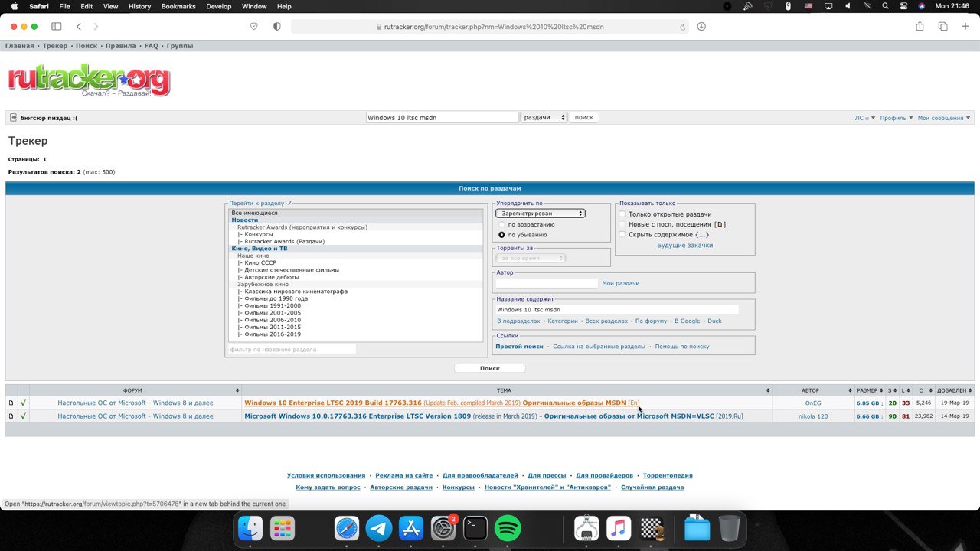Open the 'Мои сообщения' dropdown menu

click(x=944, y=118)
